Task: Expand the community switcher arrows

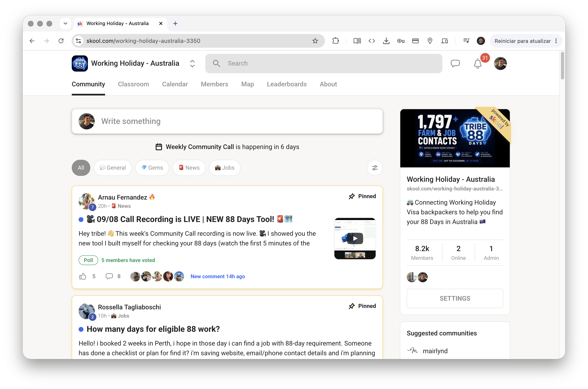Action: pyautogui.click(x=192, y=63)
